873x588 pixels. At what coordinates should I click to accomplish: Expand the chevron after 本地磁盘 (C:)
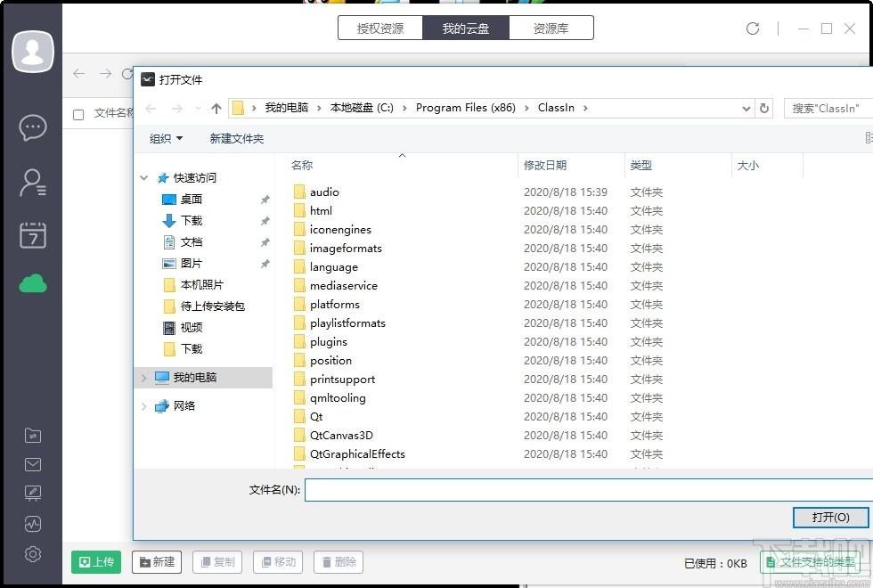pos(404,108)
